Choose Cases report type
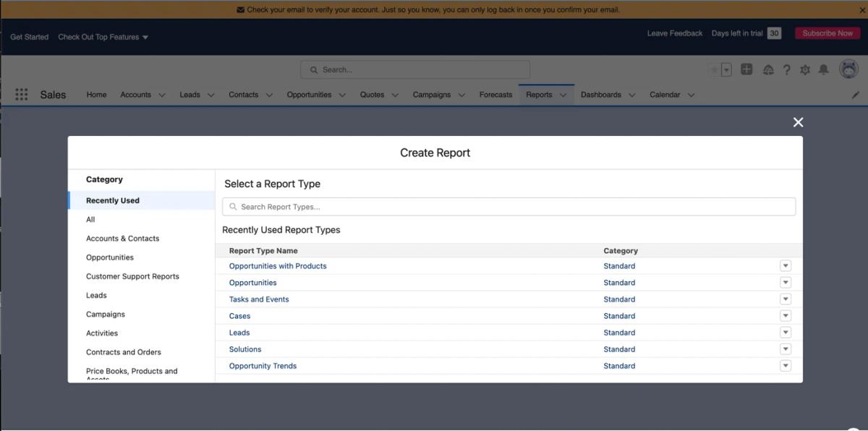The image size is (868, 431). [239, 316]
